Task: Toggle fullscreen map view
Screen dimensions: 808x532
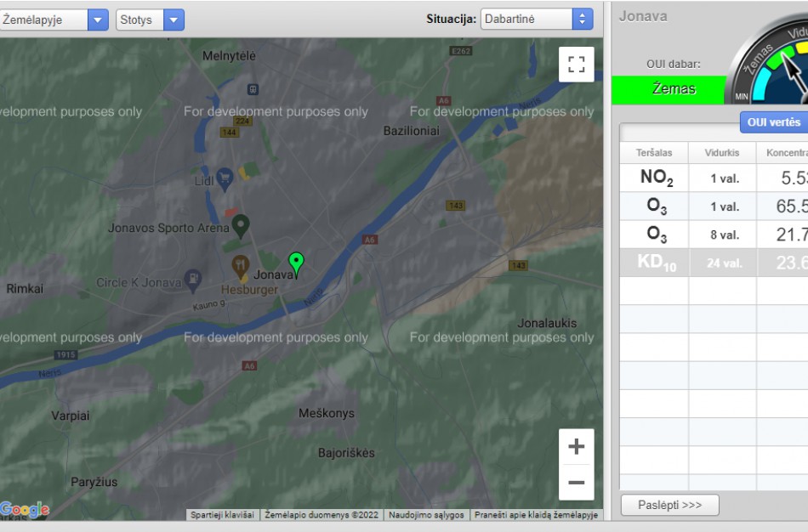Action: pyautogui.click(x=576, y=65)
